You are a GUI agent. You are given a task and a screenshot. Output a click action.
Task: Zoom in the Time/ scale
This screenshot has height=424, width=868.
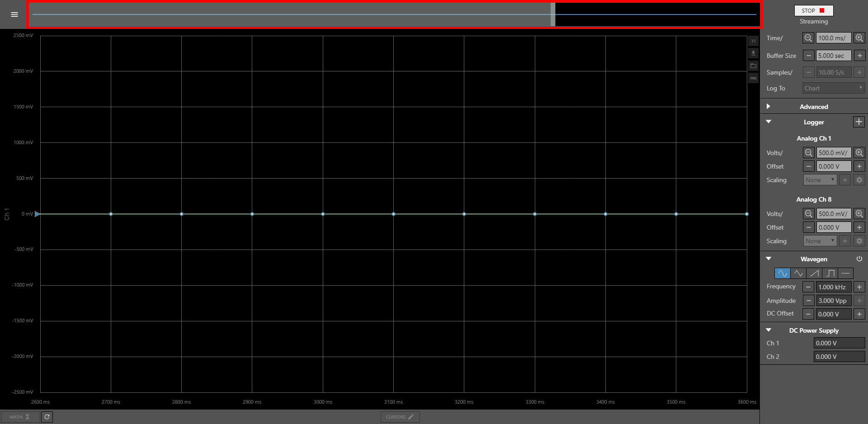click(x=859, y=38)
